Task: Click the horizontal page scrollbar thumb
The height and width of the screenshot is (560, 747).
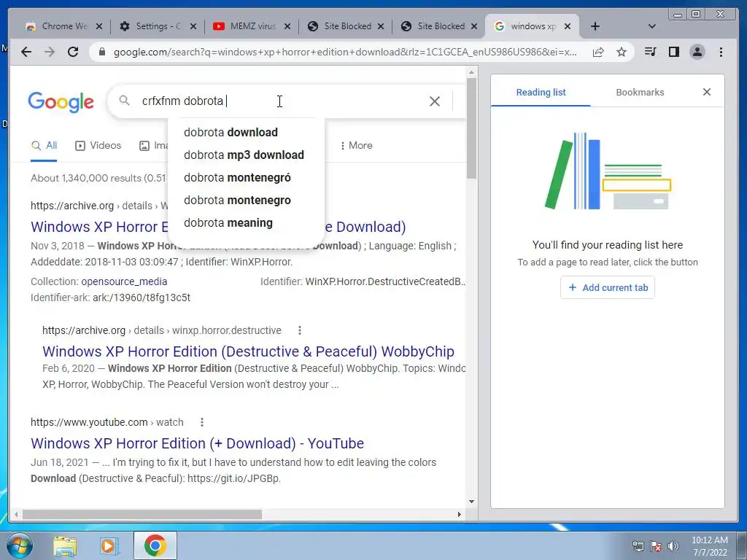Action: 142,514
